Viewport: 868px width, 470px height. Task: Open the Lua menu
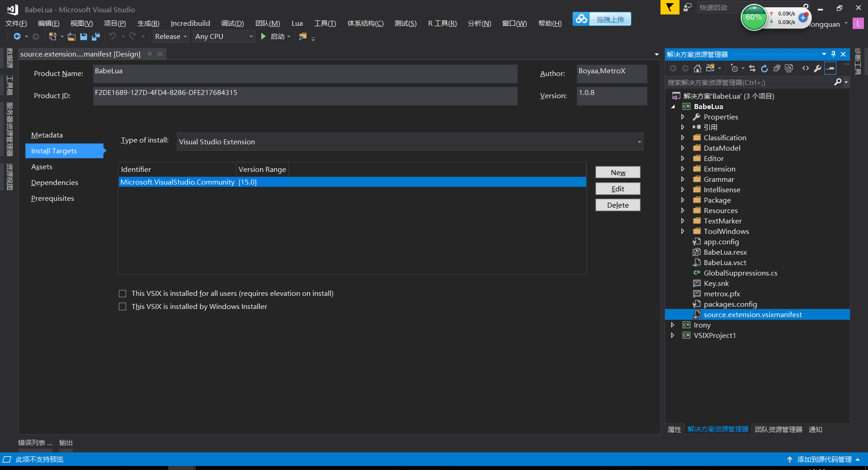pyautogui.click(x=297, y=24)
